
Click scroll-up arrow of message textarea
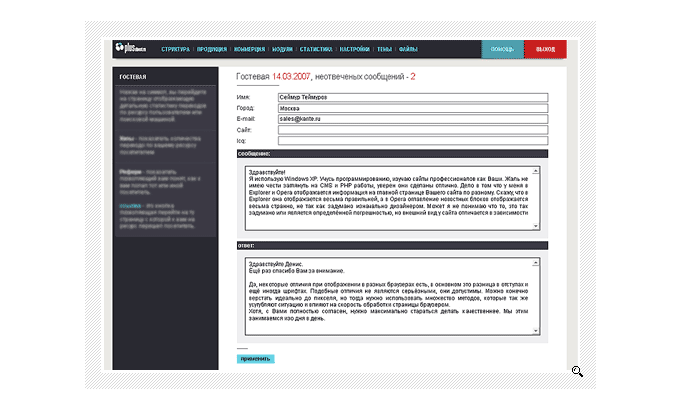(x=535, y=171)
